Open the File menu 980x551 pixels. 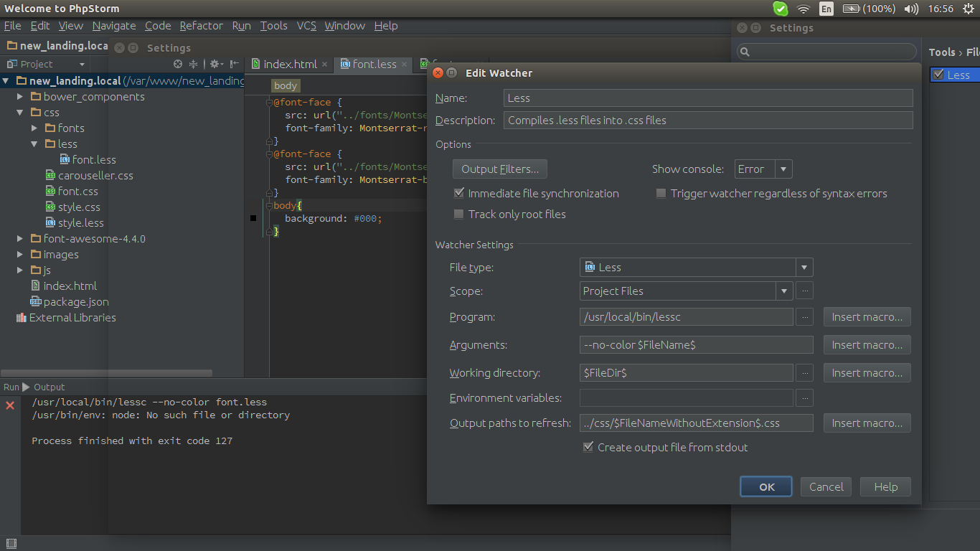pos(12,25)
